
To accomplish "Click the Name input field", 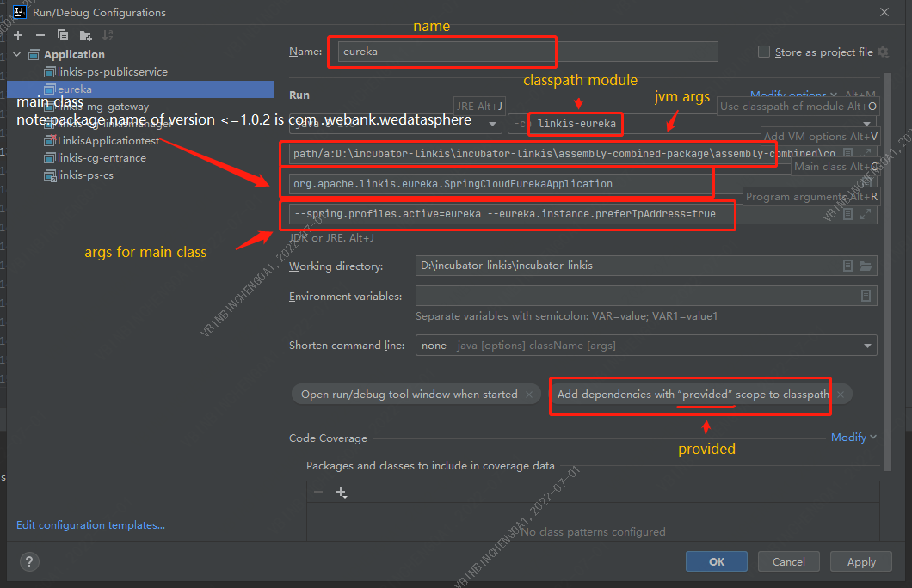I will click(527, 52).
